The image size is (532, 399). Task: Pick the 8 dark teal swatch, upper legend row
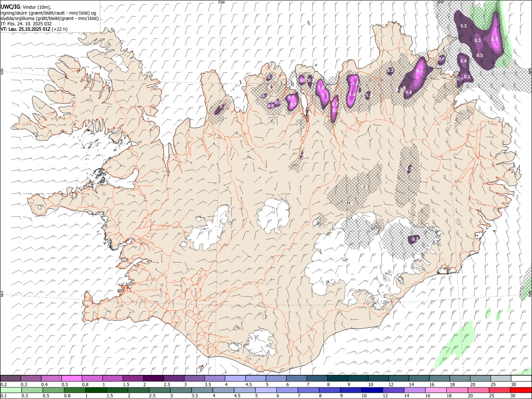tap(337, 379)
